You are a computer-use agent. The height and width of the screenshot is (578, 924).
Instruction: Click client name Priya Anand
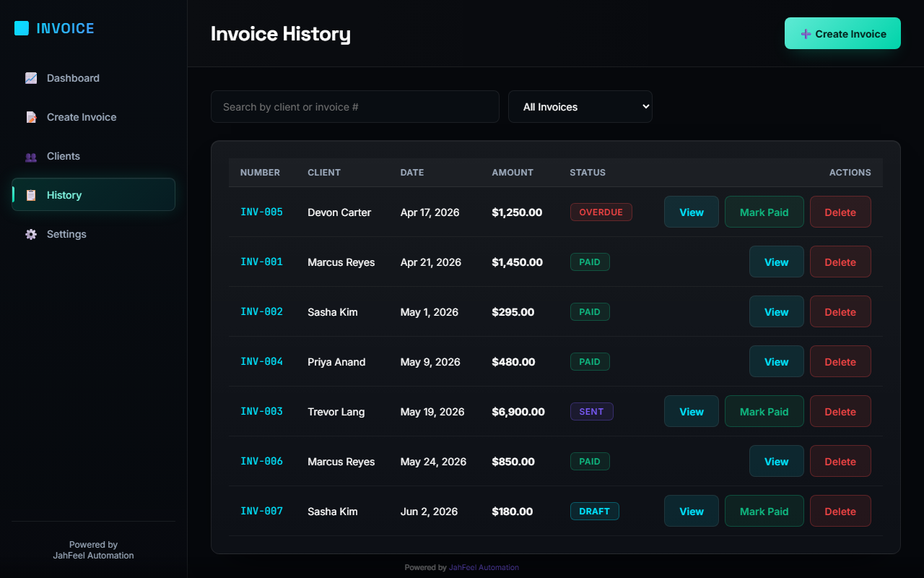(336, 362)
